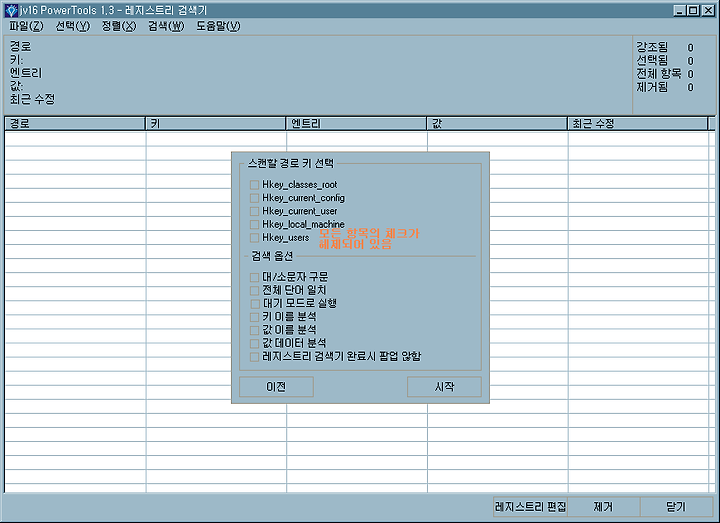Screen dimensions: 720x523
Task: Enable 키 이름 분석 option
Action: tap(254, 317)
